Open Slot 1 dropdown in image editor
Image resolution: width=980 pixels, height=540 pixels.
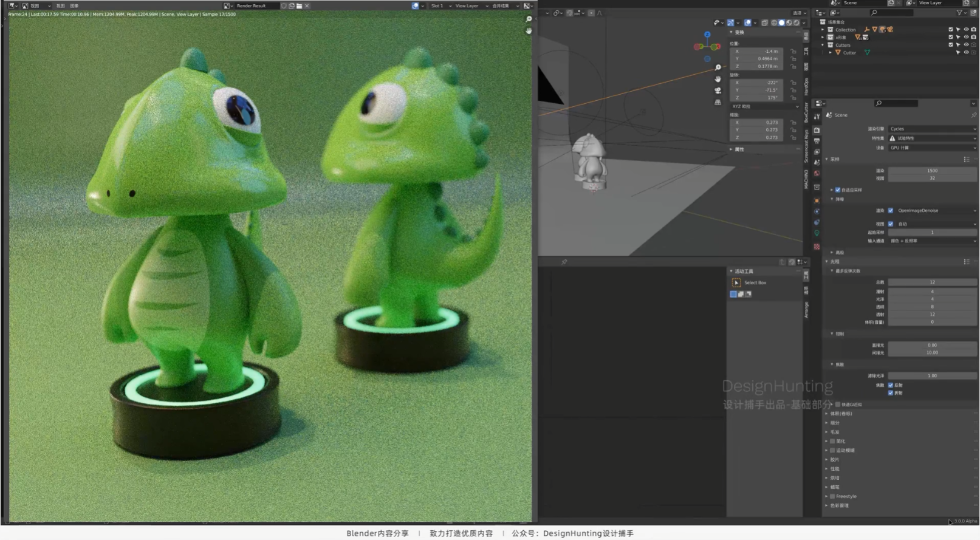(x=440, y=5)
